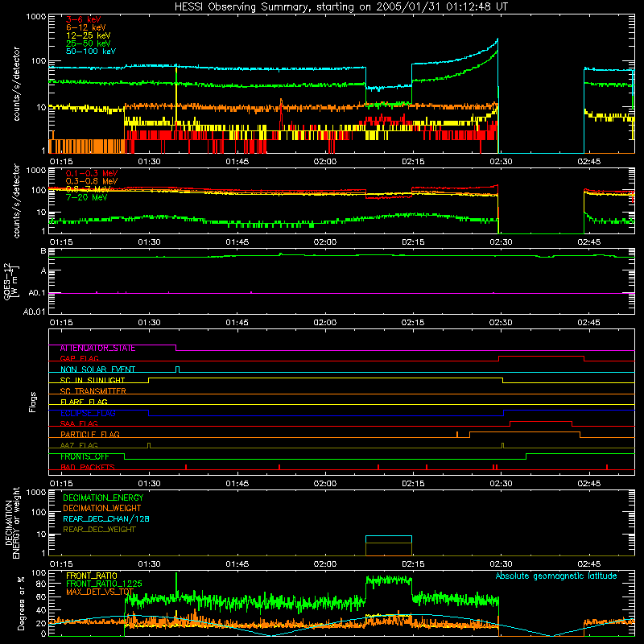Image resolution: width=644 pixels, height=644 pixels.
Task: Click the FRONT_RATIO legend label
Action: pos(92,576)
